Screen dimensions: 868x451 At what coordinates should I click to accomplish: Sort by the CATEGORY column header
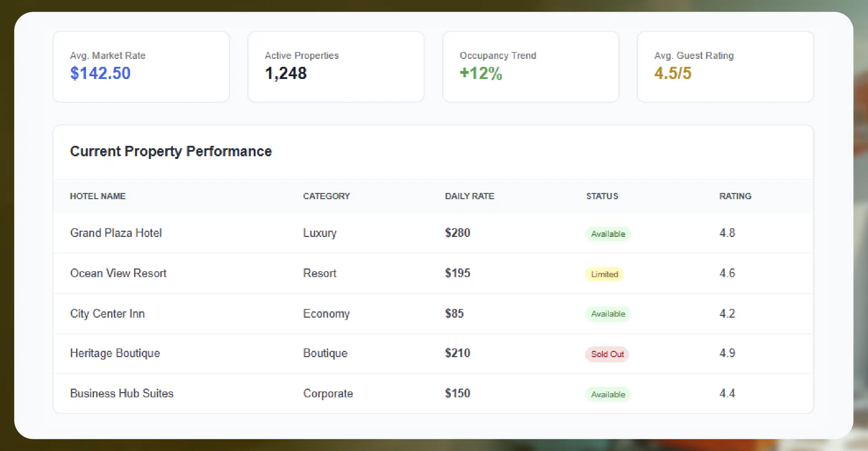click(326, 196)
